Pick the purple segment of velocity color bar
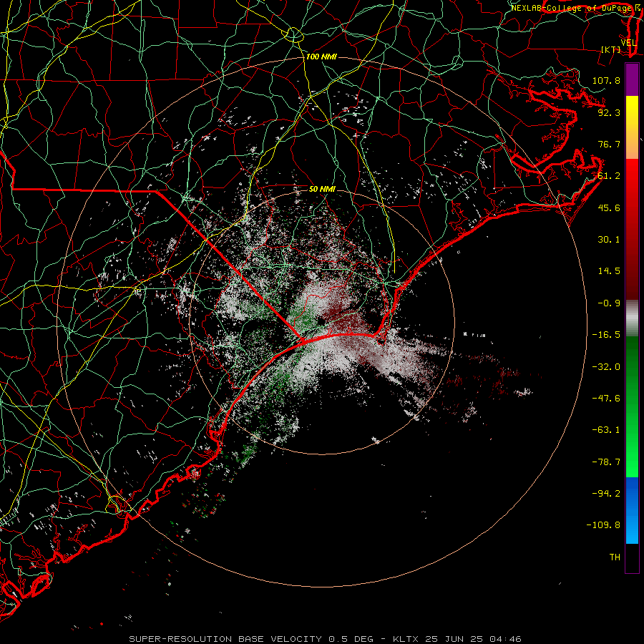Image resolution: width=644 pixels, height=644 pixels. (x=632, y=80)
